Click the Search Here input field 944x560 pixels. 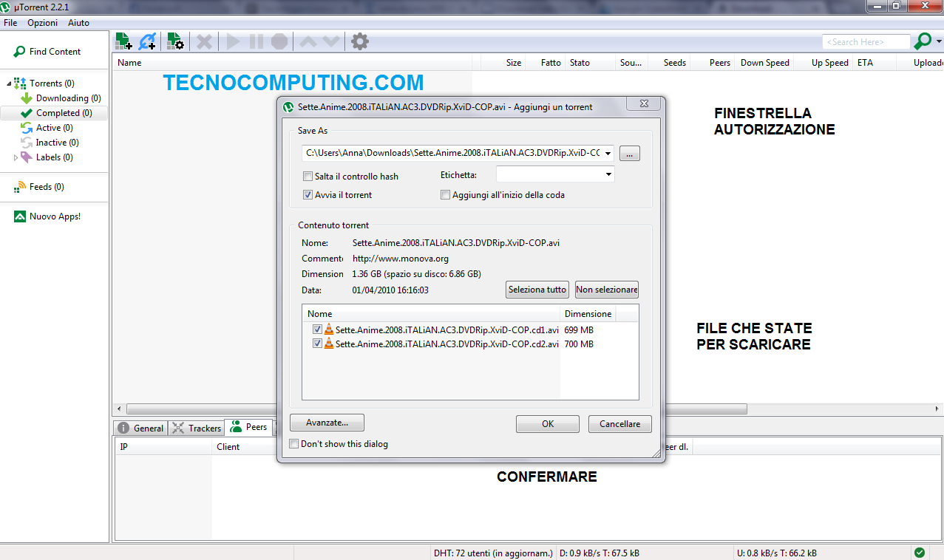click(x=866, y=42)
